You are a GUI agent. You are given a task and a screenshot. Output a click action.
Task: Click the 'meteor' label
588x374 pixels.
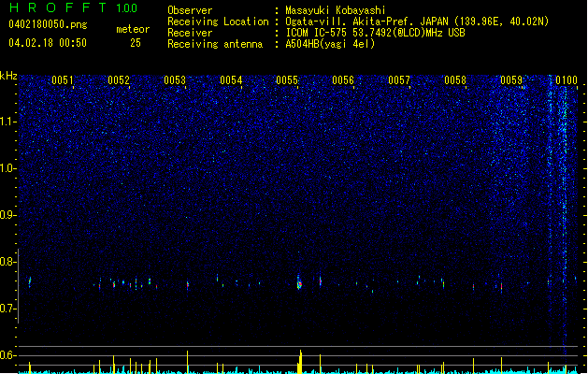[x=133, y=29]
